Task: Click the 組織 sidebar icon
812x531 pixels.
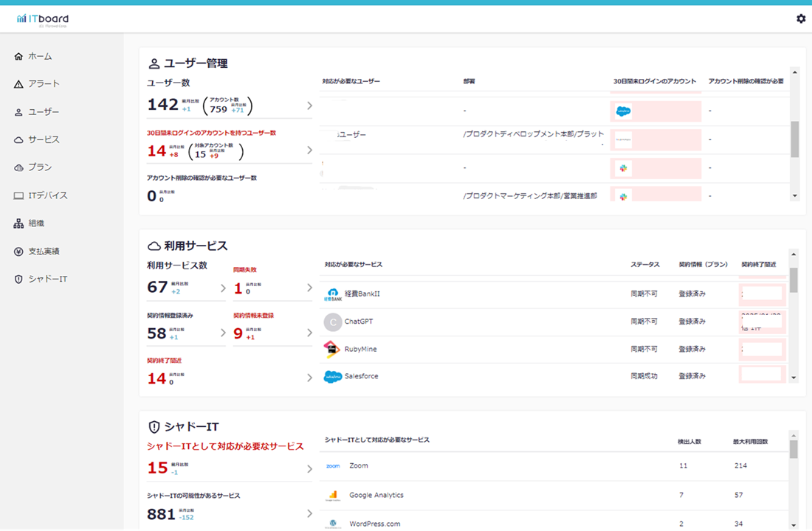Action: click(x=17, y=223)
